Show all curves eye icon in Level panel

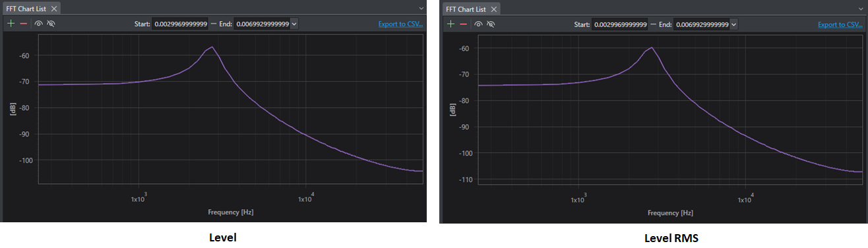pos(38,23)
